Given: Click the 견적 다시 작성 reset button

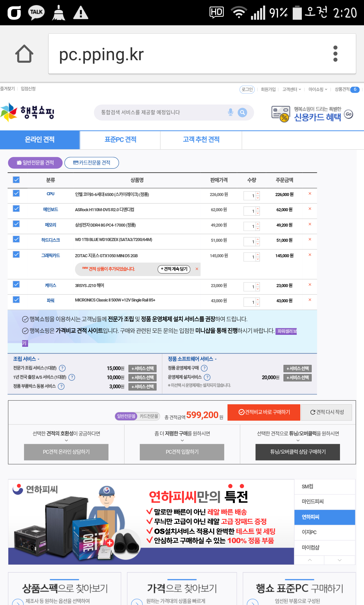Looking at the screenshot, I should pos(327,412).
